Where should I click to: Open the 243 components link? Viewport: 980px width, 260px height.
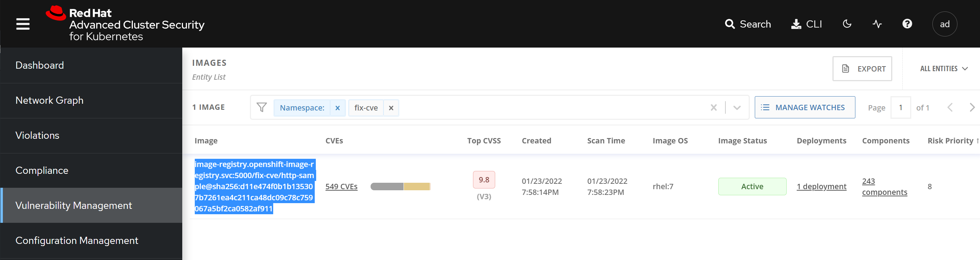point(884,187)
